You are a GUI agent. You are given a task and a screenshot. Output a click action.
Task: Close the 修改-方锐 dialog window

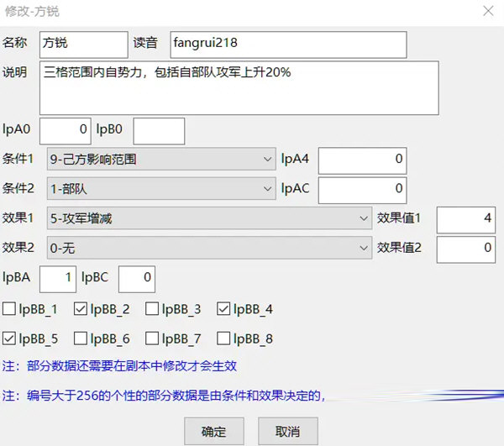pyautogui.click(x=488, y=11)
